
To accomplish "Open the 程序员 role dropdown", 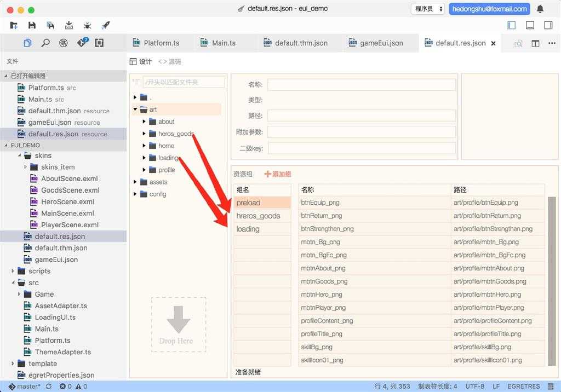I will (427, 9).
